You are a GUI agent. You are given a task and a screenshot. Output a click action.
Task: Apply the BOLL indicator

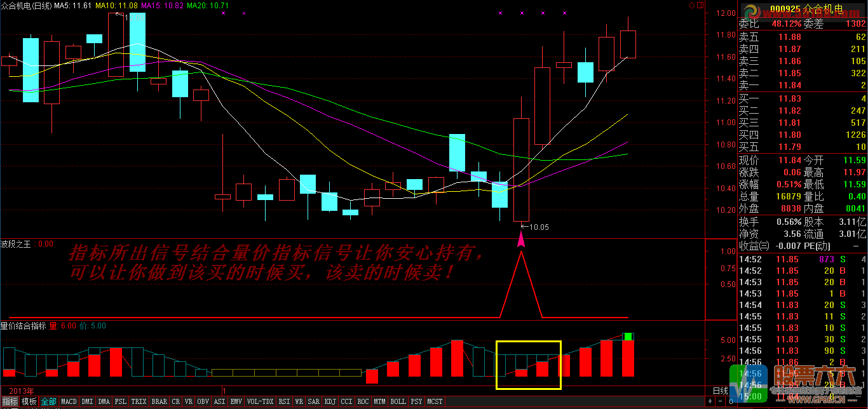pyautogui.click(x=398, y=402)
